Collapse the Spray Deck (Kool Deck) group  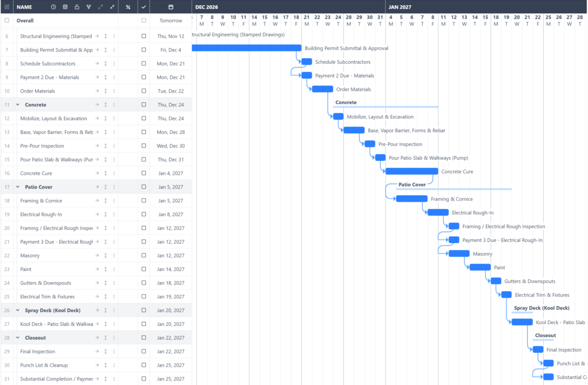(x=18, y=310)
